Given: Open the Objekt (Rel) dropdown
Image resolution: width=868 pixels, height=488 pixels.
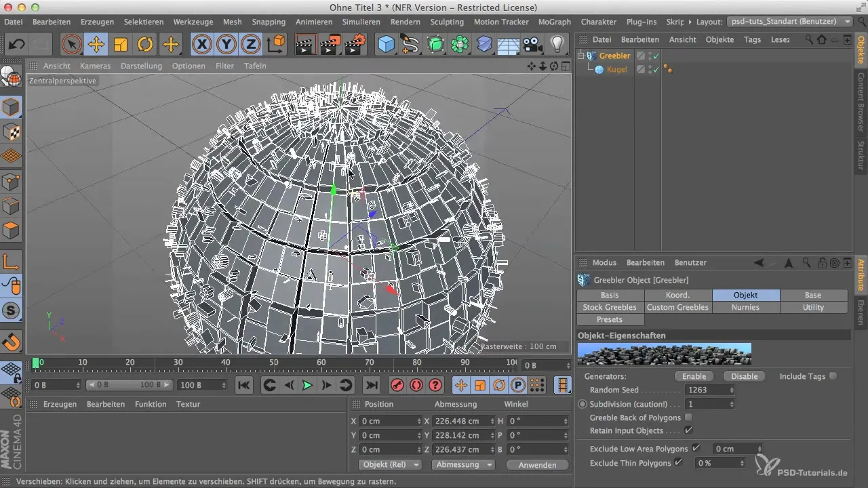Looking at the screenshot, I should (389, 465).
